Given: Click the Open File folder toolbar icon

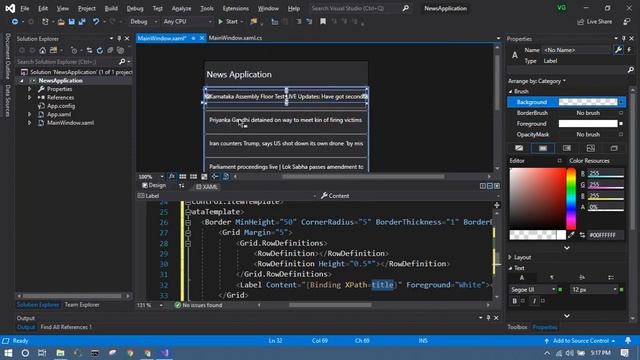Looking at the screenshot, I should tap(61, 22).
